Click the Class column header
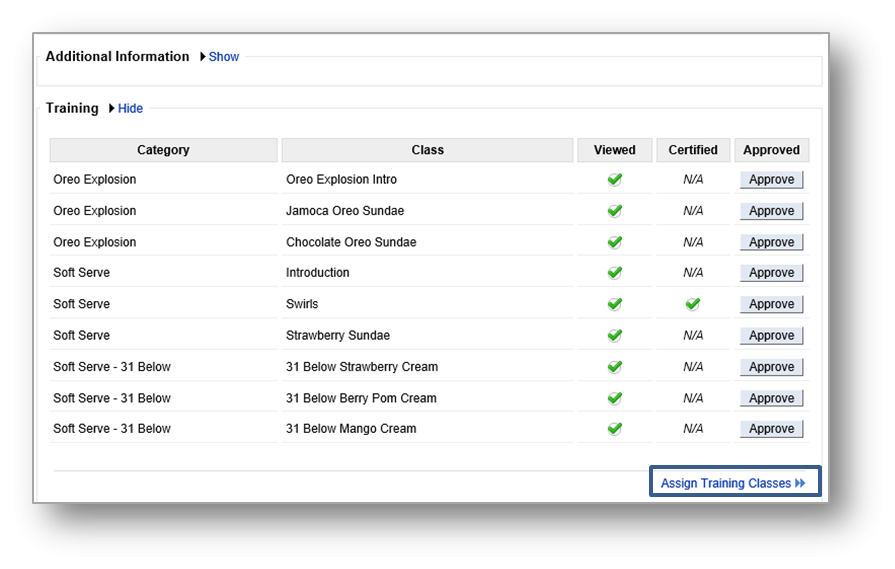Image resolution: width=895 pixels, height=569 pixels. pos(427,150)
